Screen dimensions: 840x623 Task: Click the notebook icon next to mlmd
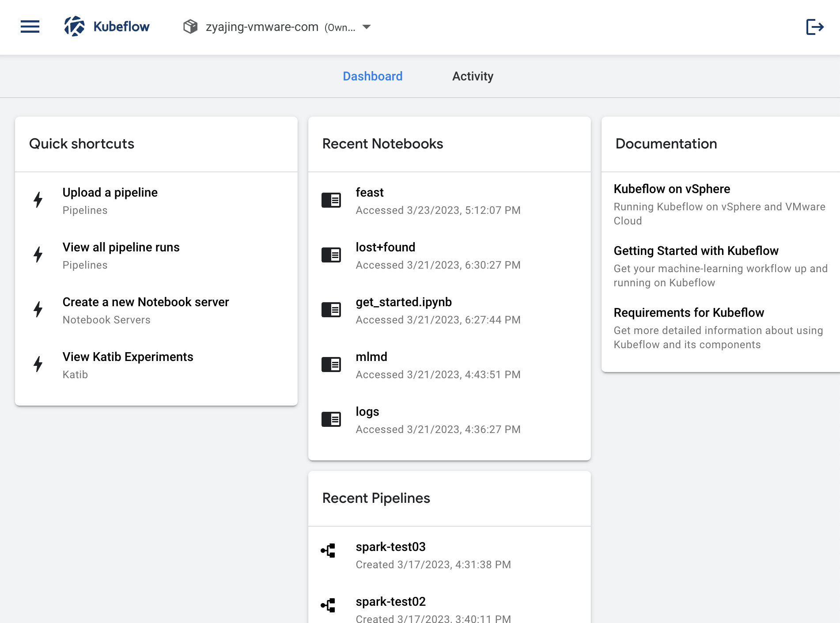click(x=331, y=365)
